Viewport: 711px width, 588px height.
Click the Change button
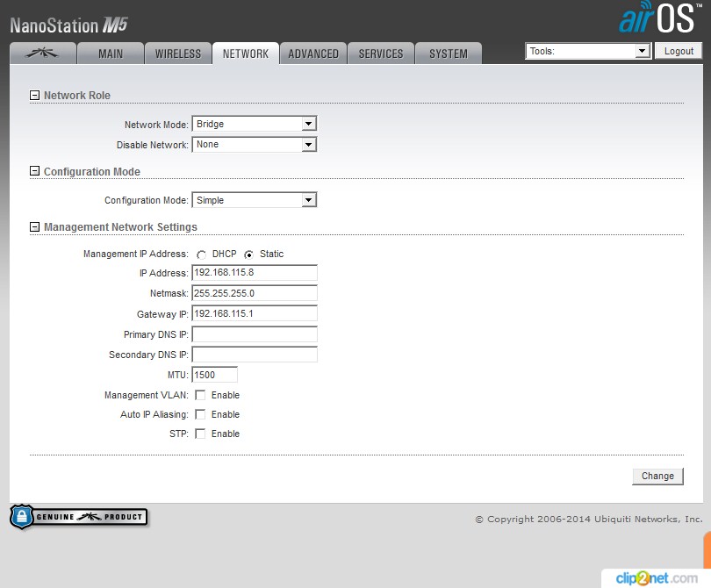pyautogui.click(x=657, y=476)
